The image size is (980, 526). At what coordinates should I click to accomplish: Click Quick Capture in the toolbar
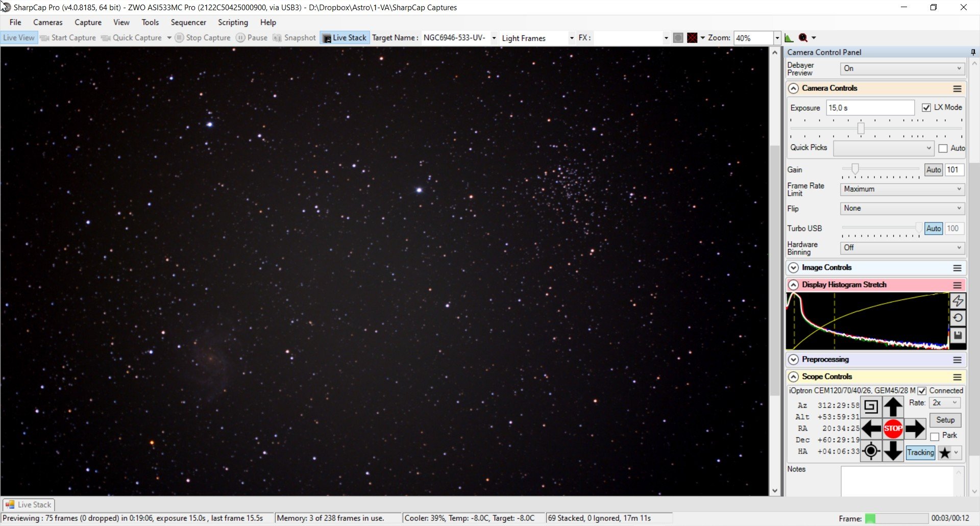pos(132,38)
